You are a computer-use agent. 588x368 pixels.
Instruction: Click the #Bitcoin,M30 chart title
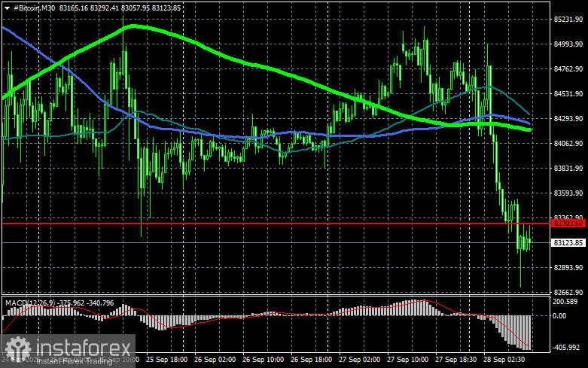tap(34, 8)
